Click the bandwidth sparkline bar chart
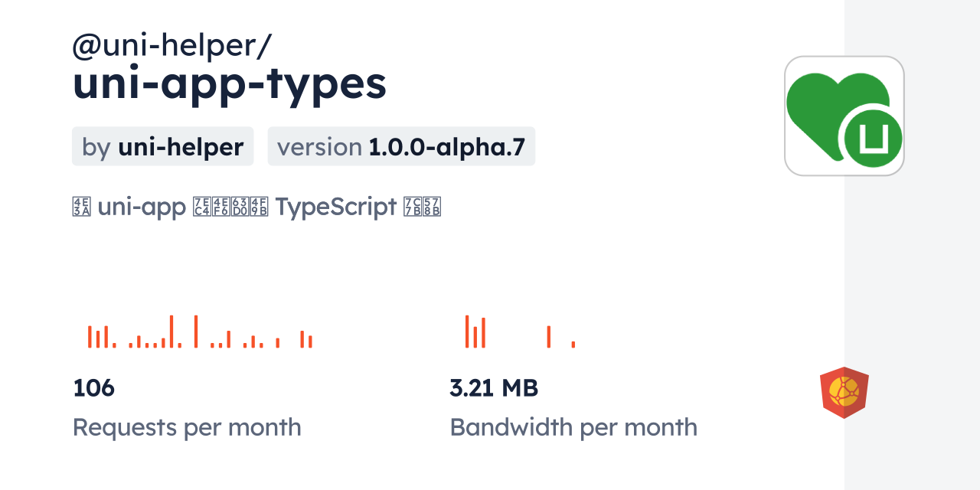This screenshot has width=980, height=490. coord(520,332)
